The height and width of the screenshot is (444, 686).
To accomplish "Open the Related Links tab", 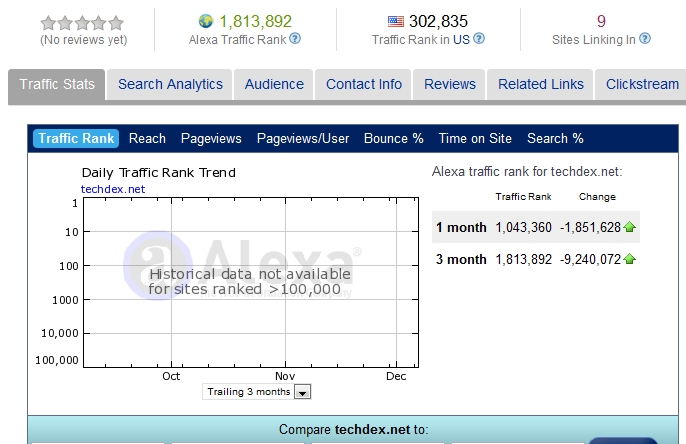I will 541,84.
